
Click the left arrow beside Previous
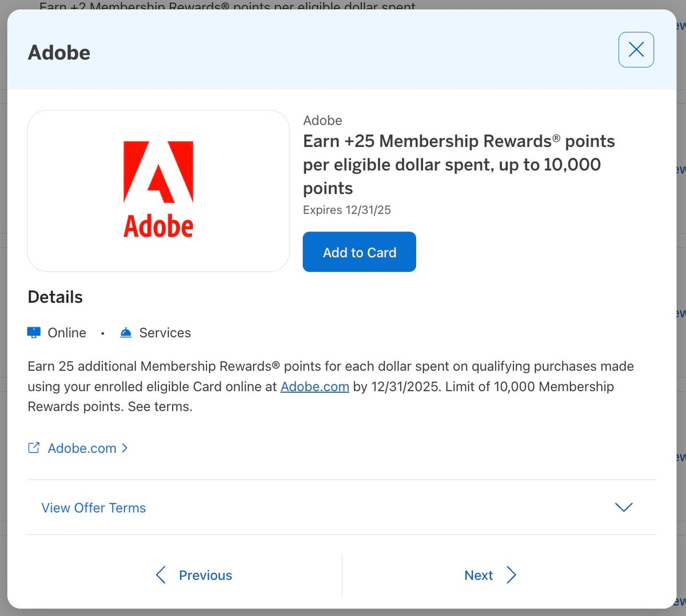coord(161,575)
